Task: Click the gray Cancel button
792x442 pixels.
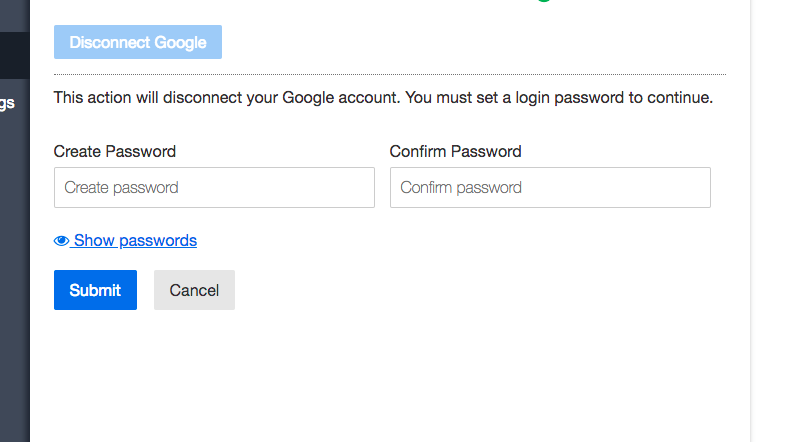Action: [194, 290]
